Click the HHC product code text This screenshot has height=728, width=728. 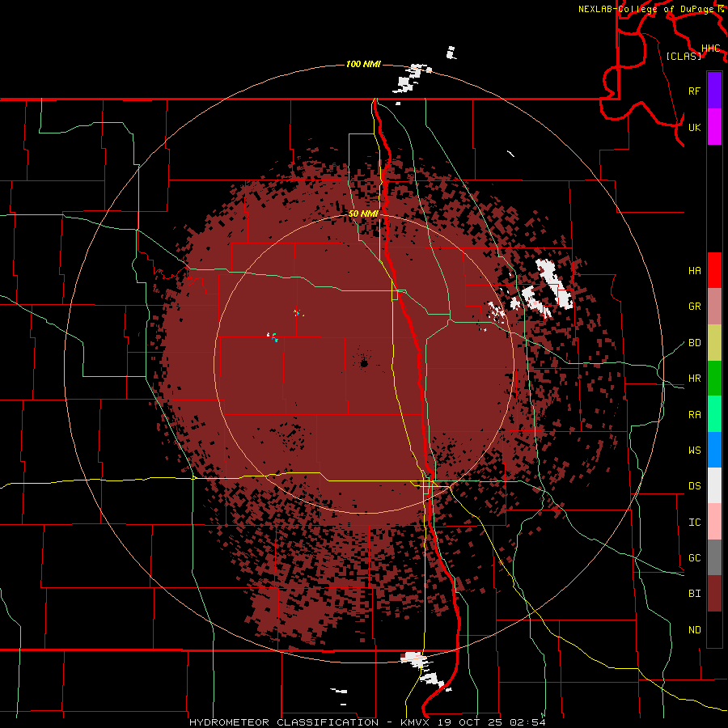[711, 49]
